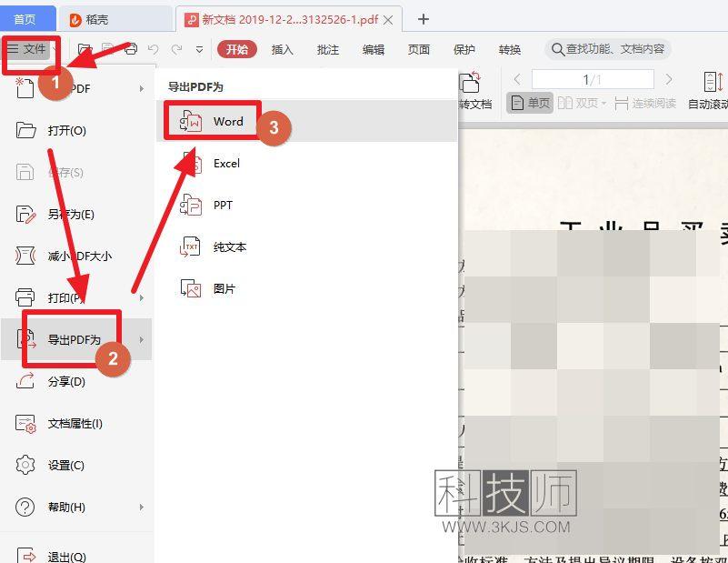This screenshot has height=563, width=728.
Task: Click the properties icon beside 文档属性(I)
Action: 25,423
